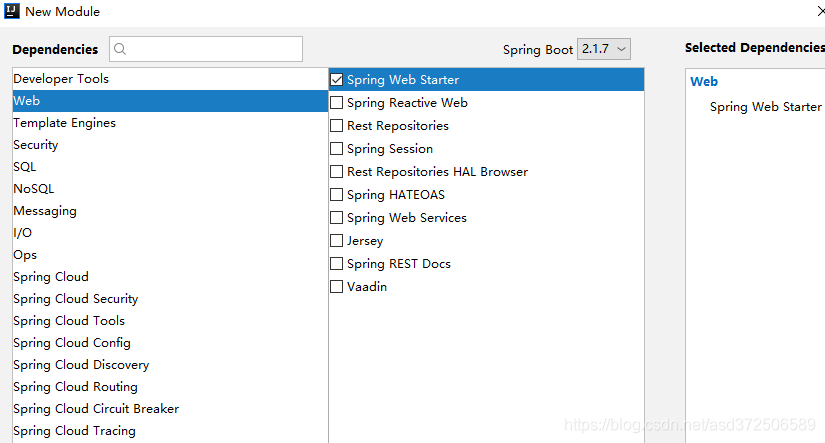Click the Rest Repositories HAL Browser label text
Viewport: 825px width, 443px height.
click(437, 172)
